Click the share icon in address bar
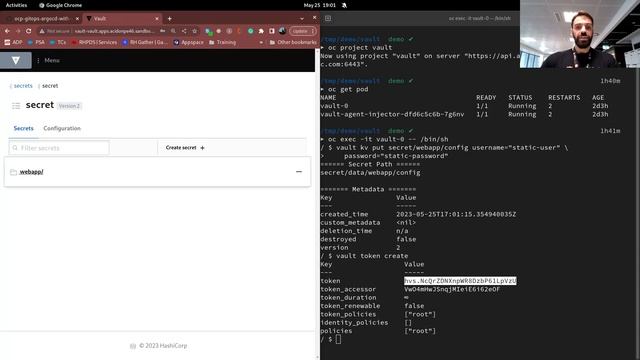 [184, 31]
